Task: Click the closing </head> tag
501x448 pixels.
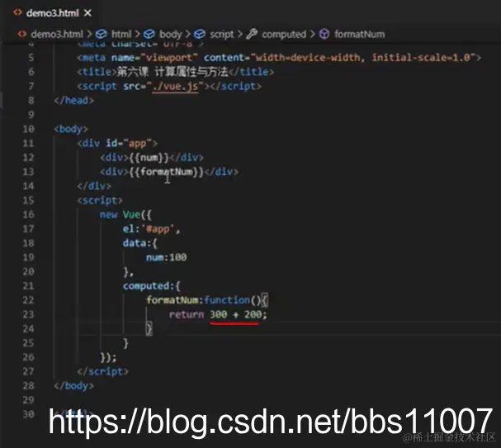Action: tap(73, 101)
